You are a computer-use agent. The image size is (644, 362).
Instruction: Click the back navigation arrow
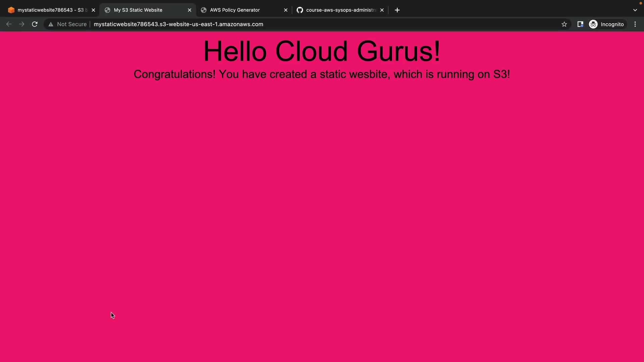click(x=9, y=24)
